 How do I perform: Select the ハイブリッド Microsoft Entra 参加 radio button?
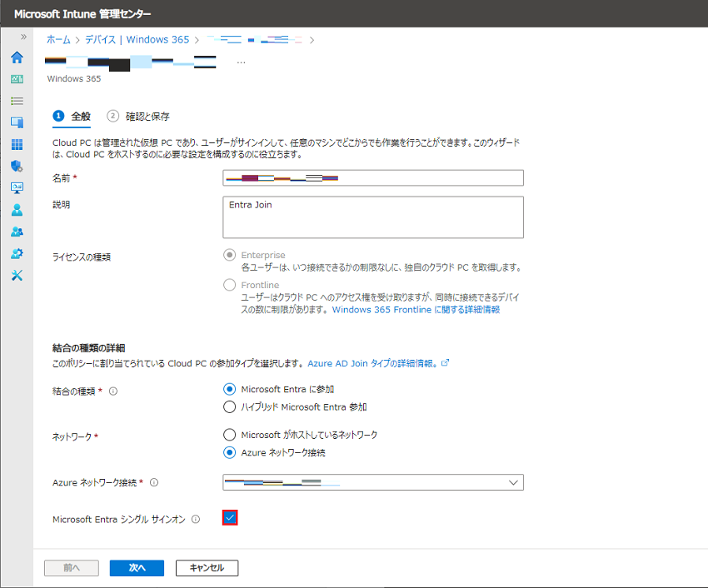(230, 407)
